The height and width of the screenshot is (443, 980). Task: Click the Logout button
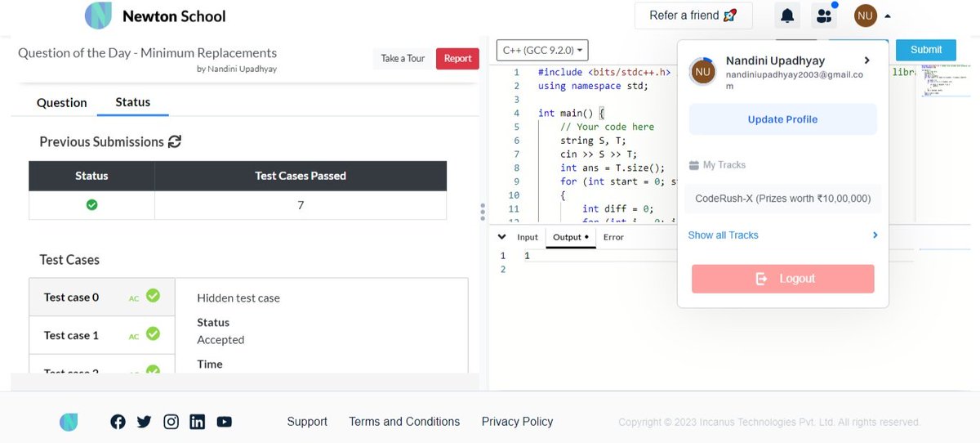pyautogui.click(x=783, y=279)
